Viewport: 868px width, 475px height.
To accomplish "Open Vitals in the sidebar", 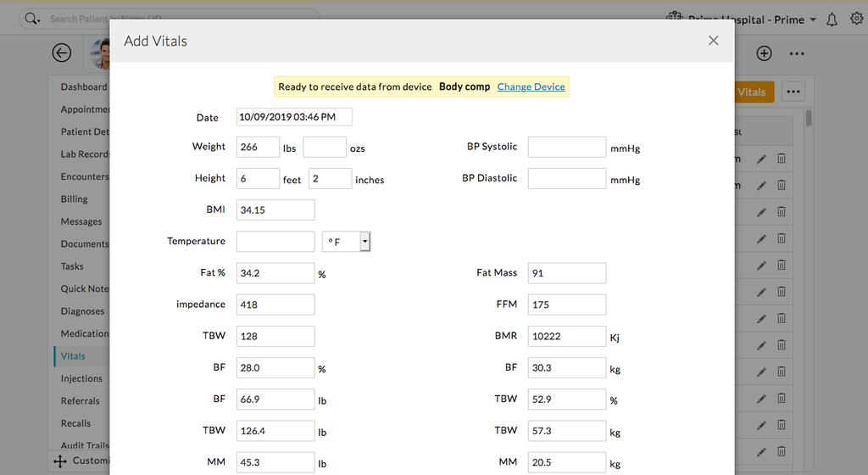I will click(x=73, y=356).
